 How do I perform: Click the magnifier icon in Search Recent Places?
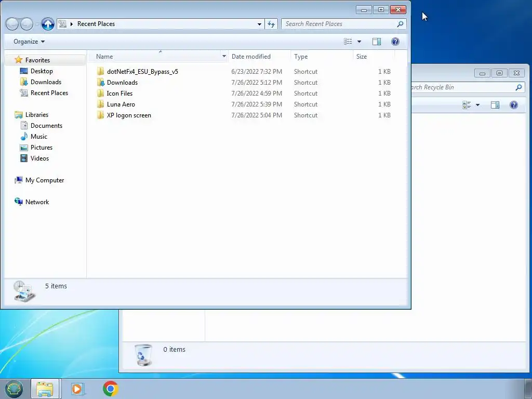click(401, 24)
